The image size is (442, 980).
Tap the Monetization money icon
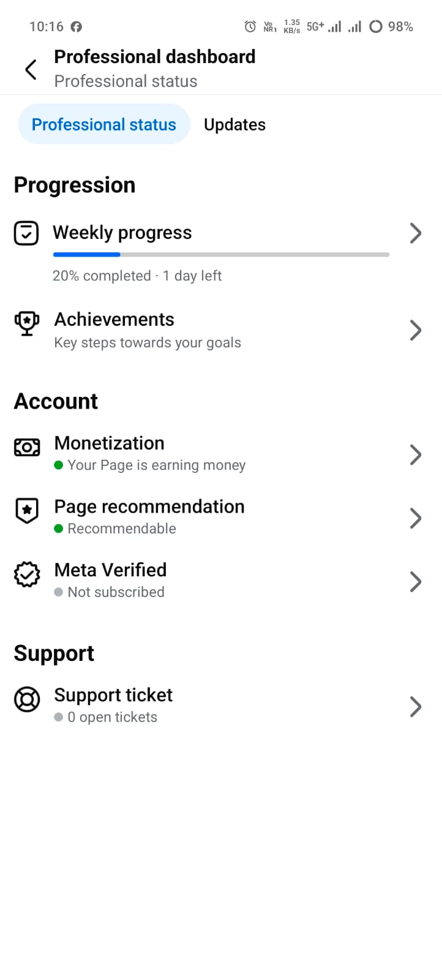pos(27,448)
